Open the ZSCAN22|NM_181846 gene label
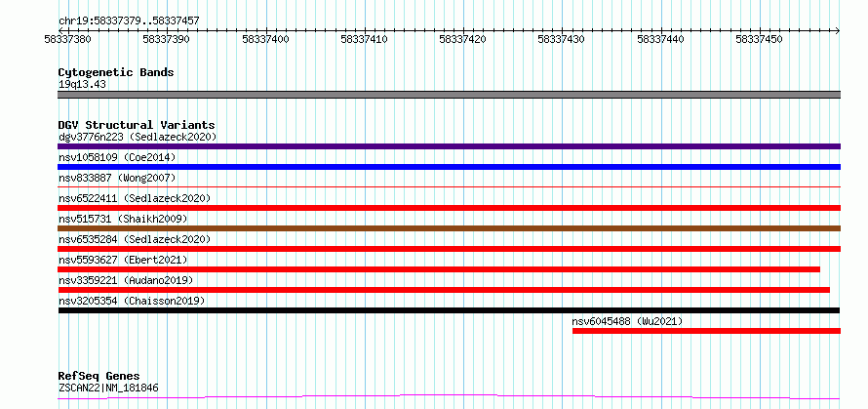The height and width of the screenshot is (409, 868). (108, 388)
